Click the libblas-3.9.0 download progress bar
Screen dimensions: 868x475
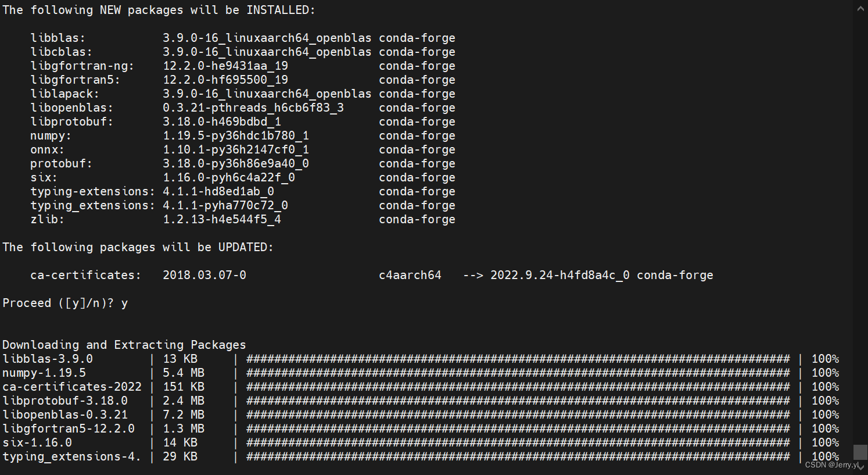tap(518, 359)
